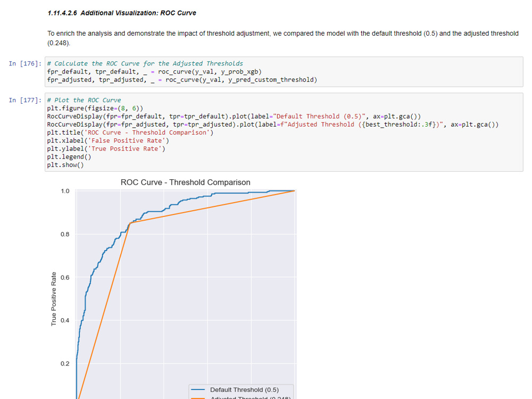Click the 'Default Threshold (0.5)' legend entry
Image resolution: width=532 pixels, height=399 pixels.
(x=244, y=390)
